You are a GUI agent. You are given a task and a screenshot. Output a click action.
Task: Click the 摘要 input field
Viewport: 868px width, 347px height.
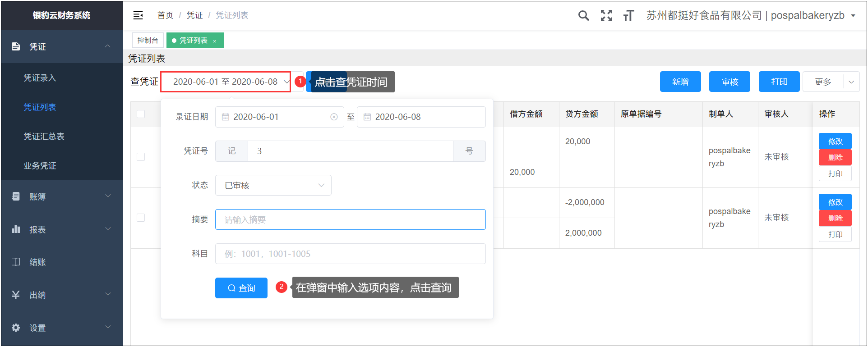click(350, 219)
